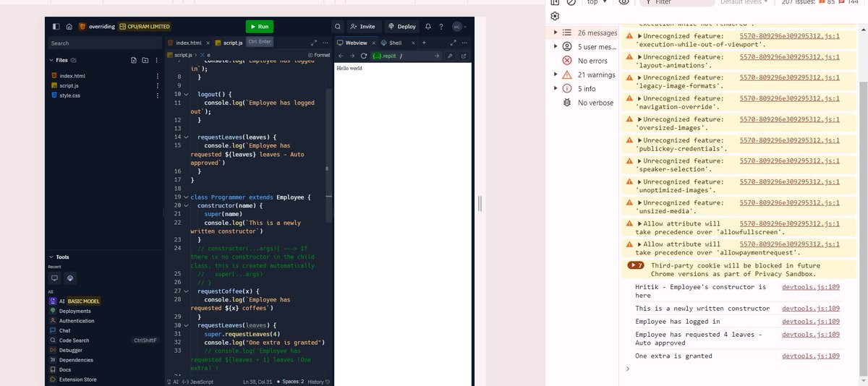Expand the 5 info group
868x386 pixels.
pos(556,88)
